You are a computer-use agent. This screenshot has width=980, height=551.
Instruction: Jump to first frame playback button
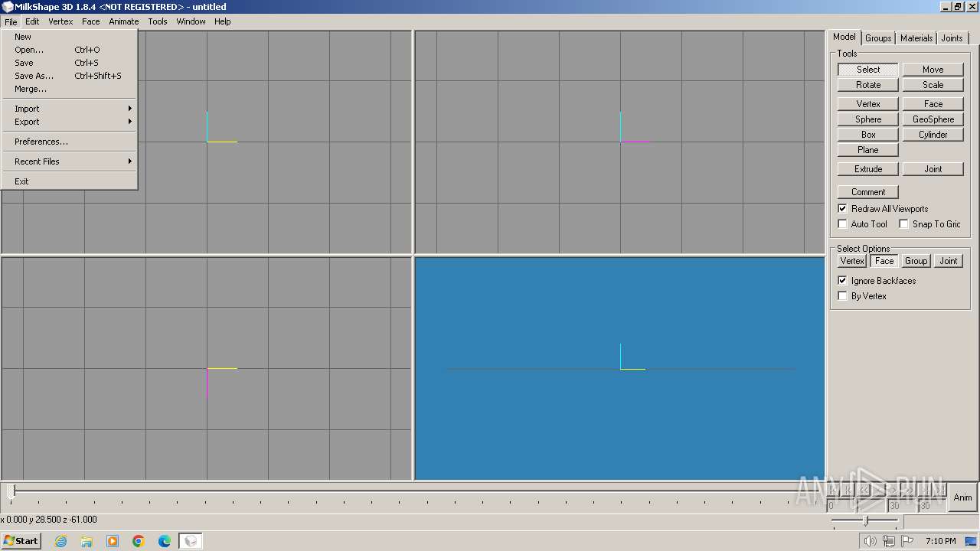[833, 490]
